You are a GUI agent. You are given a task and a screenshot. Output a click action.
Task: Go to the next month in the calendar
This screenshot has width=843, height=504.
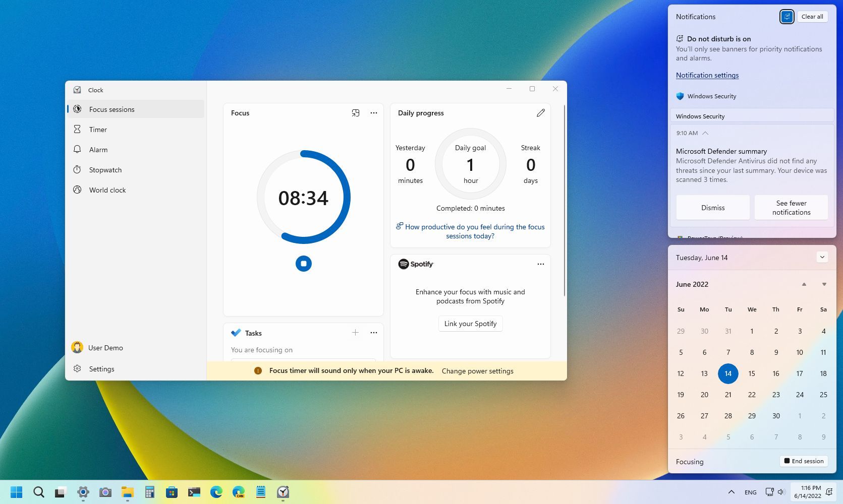click(823, 284)
